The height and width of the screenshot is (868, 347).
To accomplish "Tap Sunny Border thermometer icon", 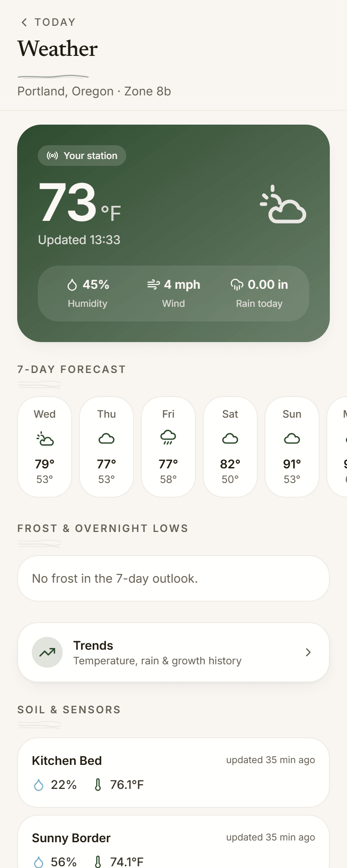I will click(98, 862).
